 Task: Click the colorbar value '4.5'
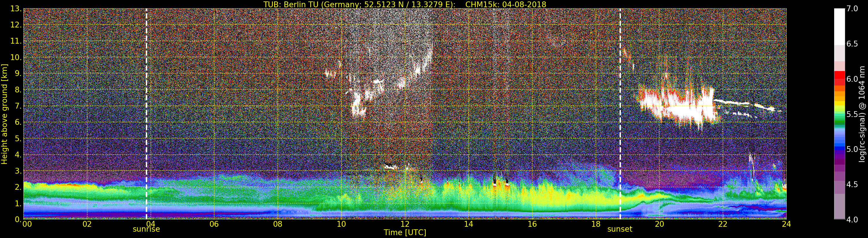click(x=852, y=185)
